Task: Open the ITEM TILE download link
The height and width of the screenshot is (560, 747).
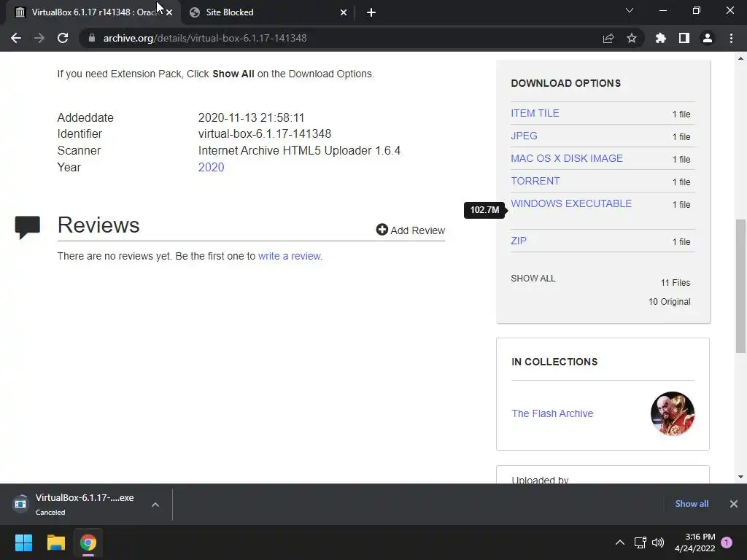Action: pos(535,113)
